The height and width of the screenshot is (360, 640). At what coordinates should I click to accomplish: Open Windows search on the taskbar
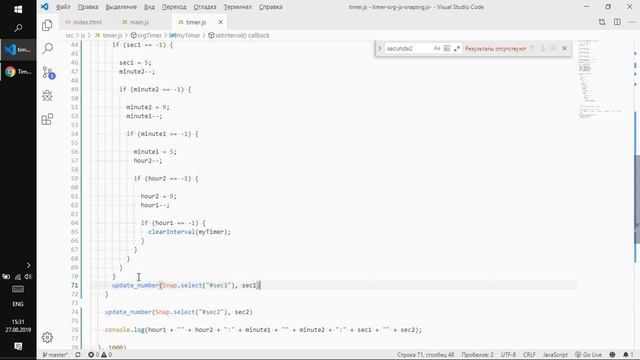tap(18, 28)
